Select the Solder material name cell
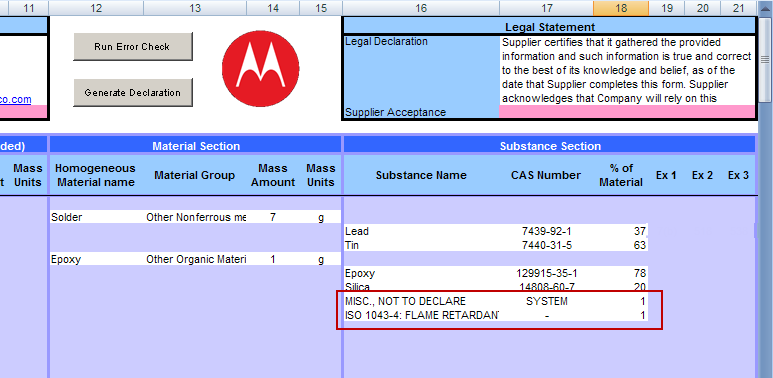 click(97, 217)
